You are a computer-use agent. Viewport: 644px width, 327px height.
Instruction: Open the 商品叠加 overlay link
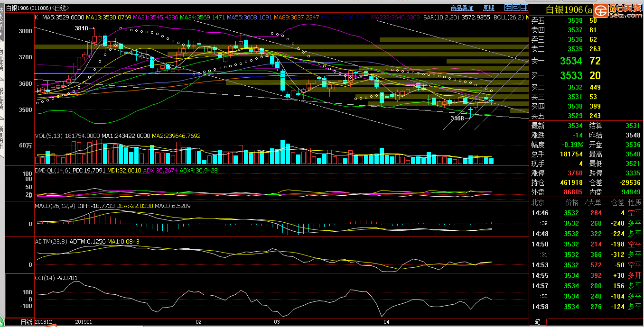click(462, 8)
